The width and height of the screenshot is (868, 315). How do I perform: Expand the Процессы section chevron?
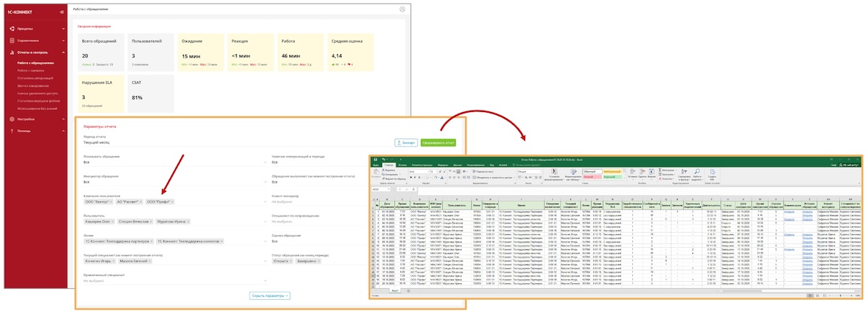click(x=63, y=29)
